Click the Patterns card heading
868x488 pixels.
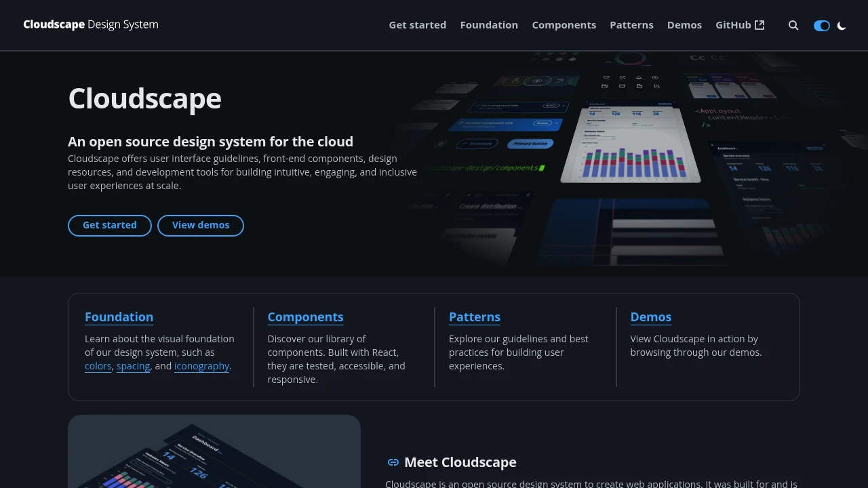pos(475,317)
